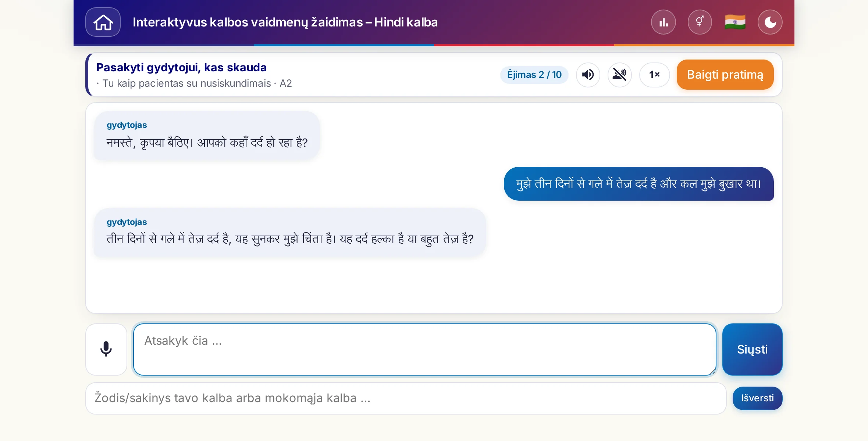868x441 pixels.
Task: Change the 1× playback speed
Action: coord(654,75)
